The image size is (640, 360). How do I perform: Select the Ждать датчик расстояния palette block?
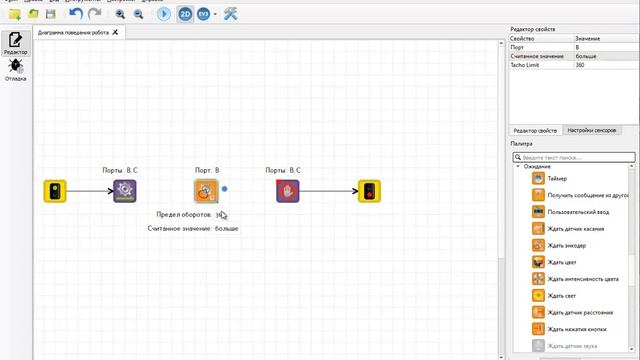pyautogui.click(x=572, y=312)
